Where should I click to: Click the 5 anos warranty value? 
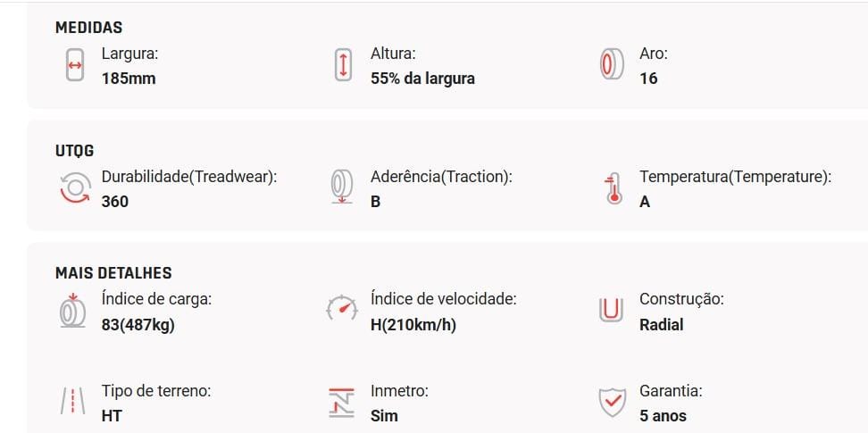[x=663, y=416]
